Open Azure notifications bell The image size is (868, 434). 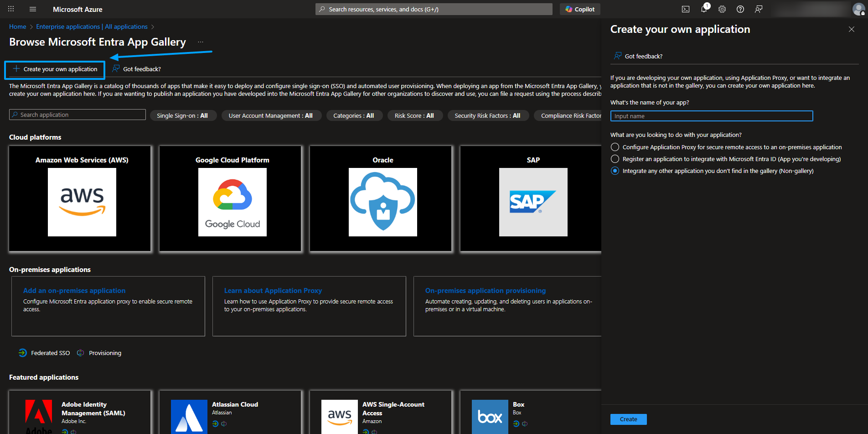703,9
